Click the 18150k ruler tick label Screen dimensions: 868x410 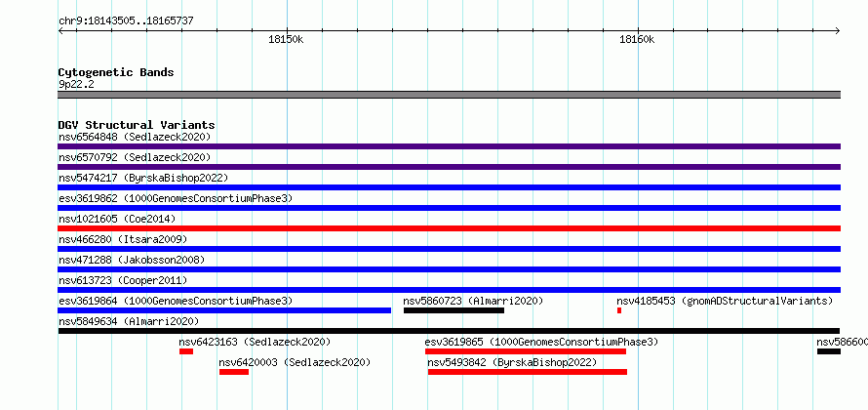pyautogui.click(x=286, y=39)
